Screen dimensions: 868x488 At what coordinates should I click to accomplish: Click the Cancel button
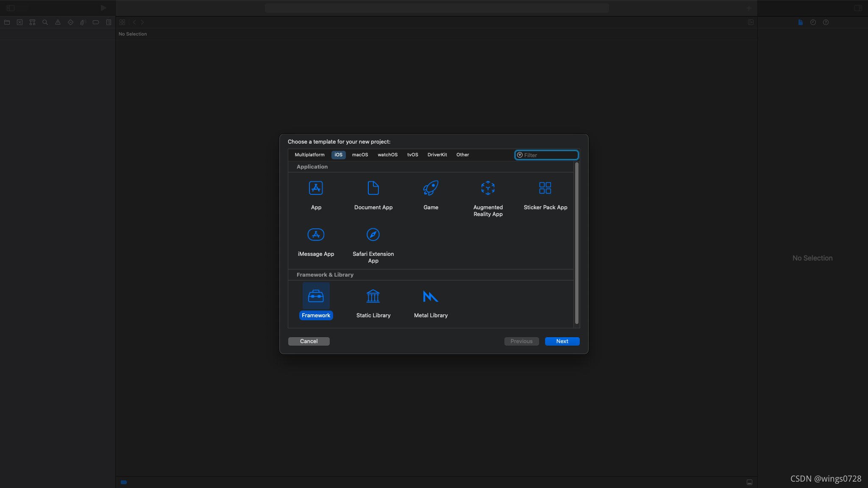(x=309, y=341)
